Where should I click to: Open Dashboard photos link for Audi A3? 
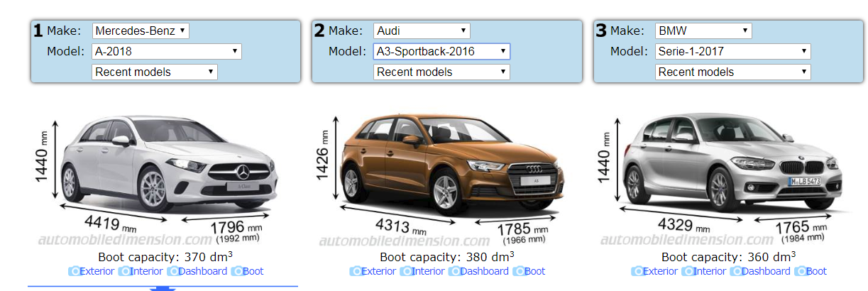coord(485,271)
